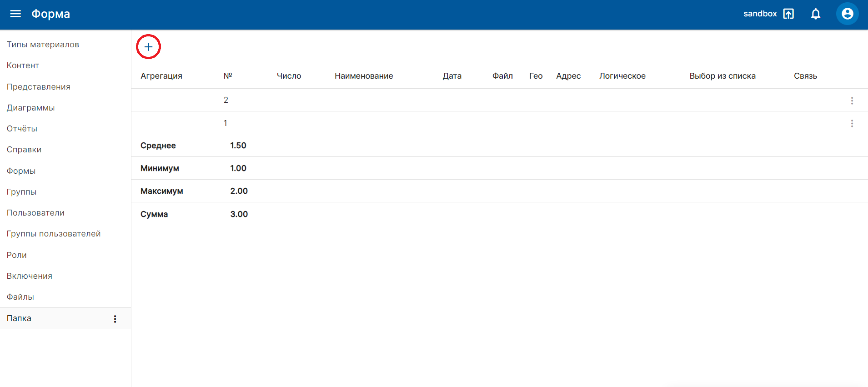Go to Контент section
868x387 pixels.
pyautogui.click(x=23, y=65)
